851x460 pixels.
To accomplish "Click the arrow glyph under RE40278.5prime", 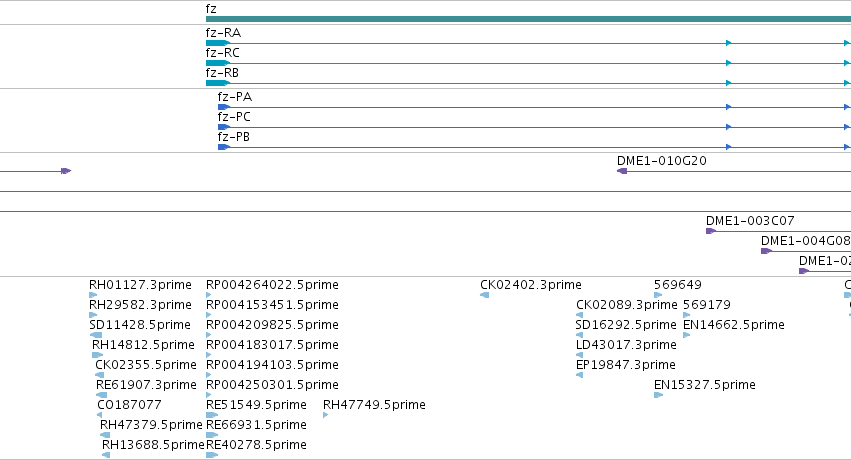I will (212, 455).
